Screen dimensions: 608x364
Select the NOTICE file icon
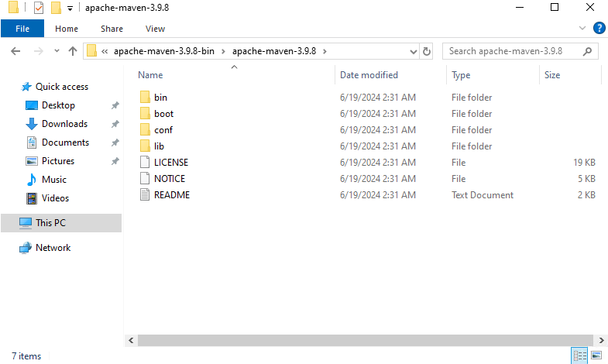click(145, 179)
